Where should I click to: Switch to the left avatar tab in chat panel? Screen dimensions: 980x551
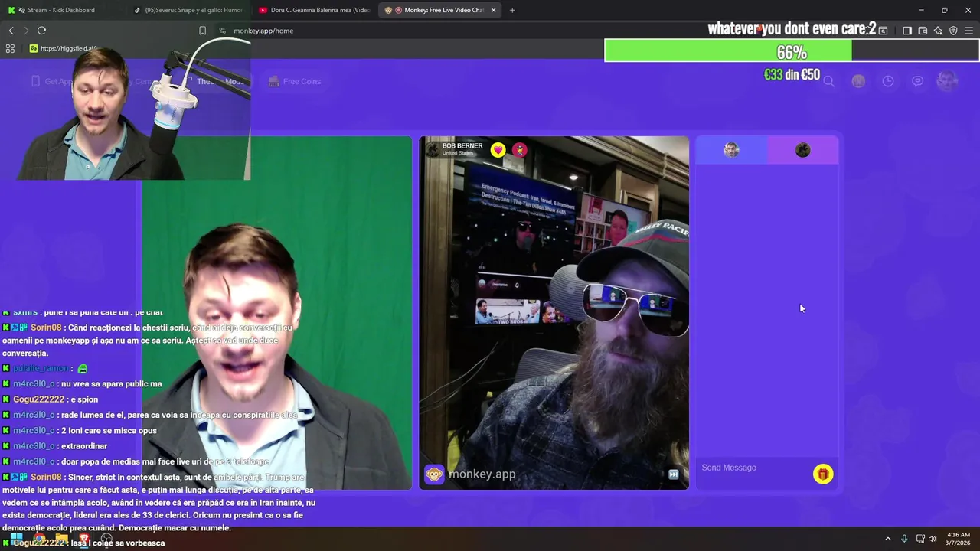point(731,150)
